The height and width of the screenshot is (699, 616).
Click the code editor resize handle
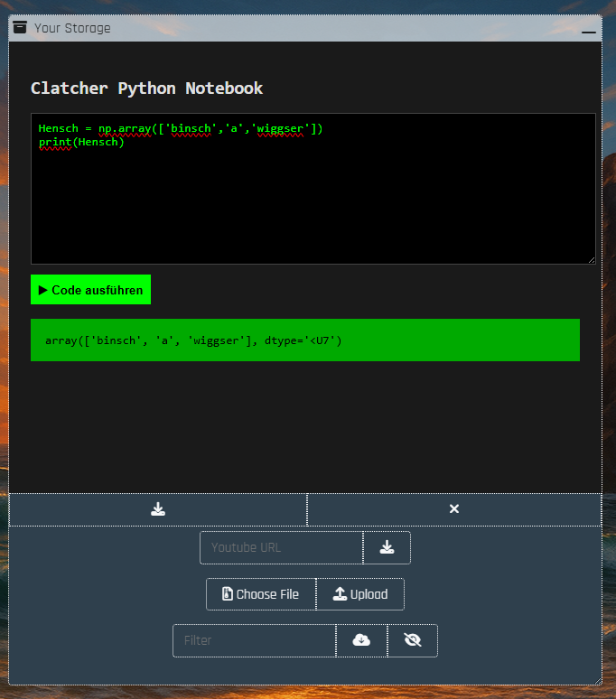point(592,260)
